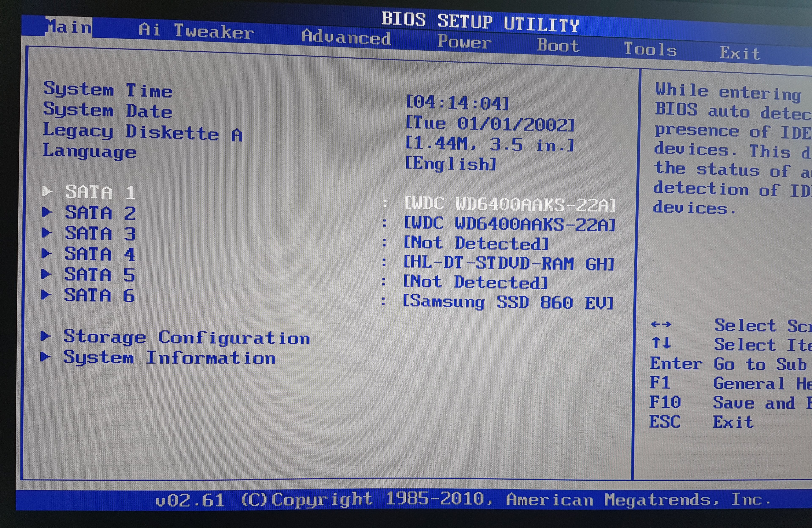The width and height of the screenshot is (812, 528).
Task: Click the triangle icon next to SATA 2
Action: point(47,212)
